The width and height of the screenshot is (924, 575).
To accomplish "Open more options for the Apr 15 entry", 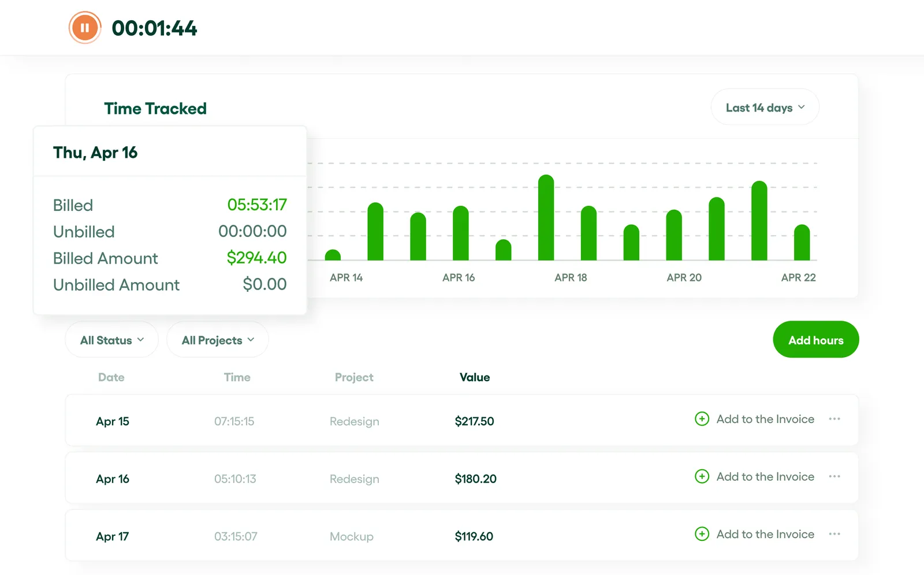I will pos(834,419).
